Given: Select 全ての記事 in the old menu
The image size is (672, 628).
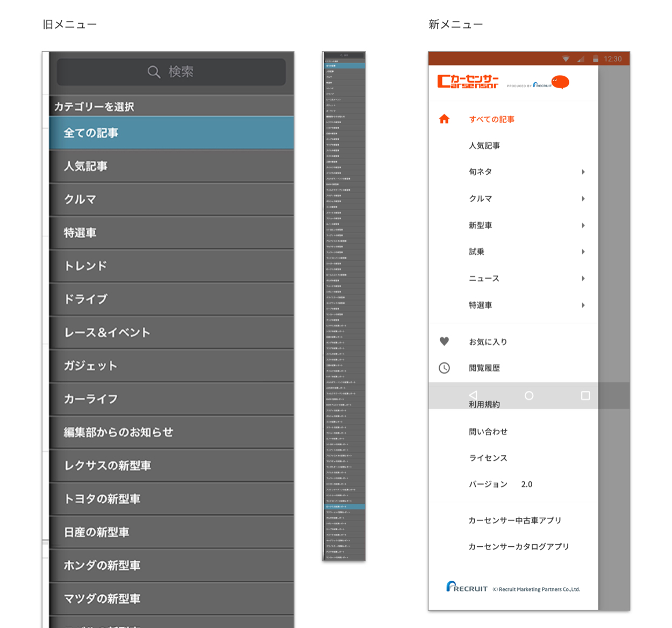Looking at the screenshot, I should coord(171,133).
